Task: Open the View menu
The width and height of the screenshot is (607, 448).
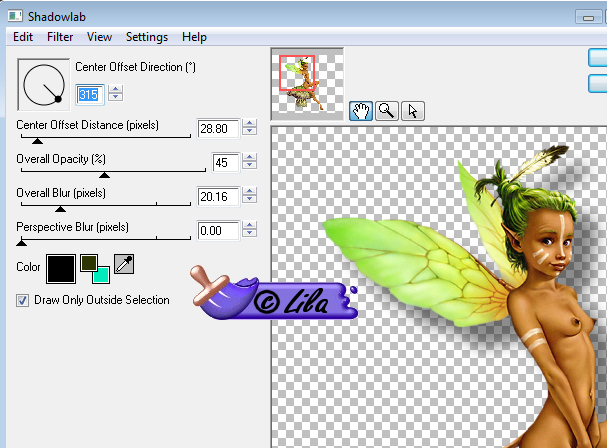Action: pos(99,37)
